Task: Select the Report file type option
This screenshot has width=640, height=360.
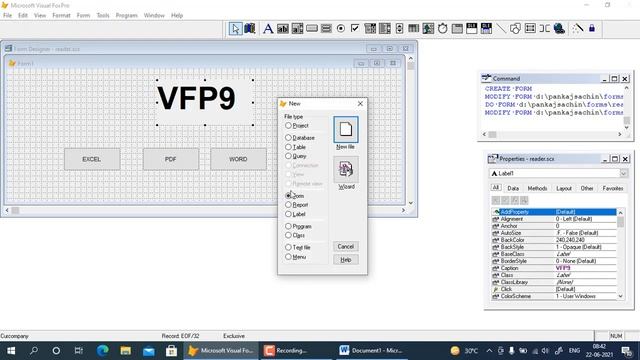Action: point(296,205)
